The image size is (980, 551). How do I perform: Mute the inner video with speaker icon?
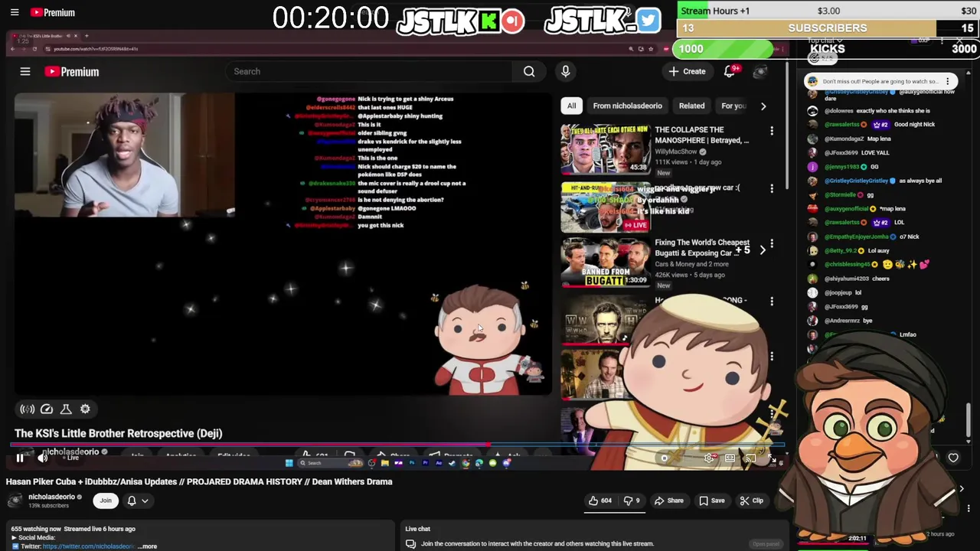point(43,458)
